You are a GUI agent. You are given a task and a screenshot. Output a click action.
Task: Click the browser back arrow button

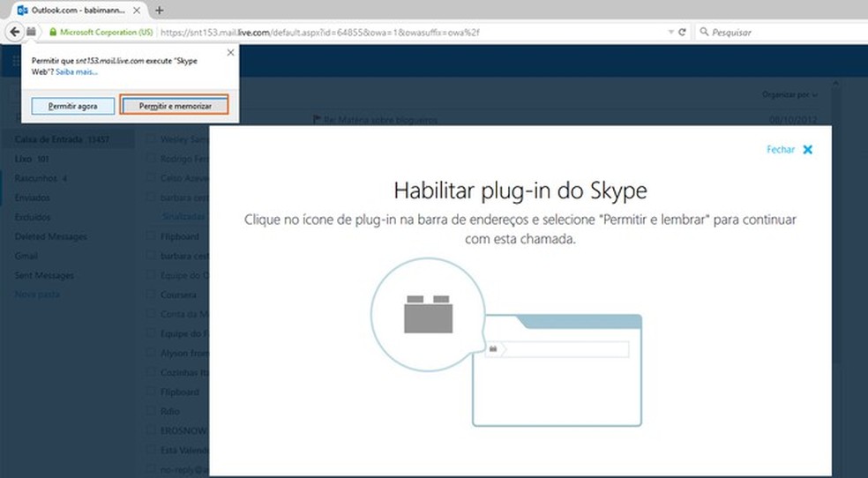tap(14, 32)
